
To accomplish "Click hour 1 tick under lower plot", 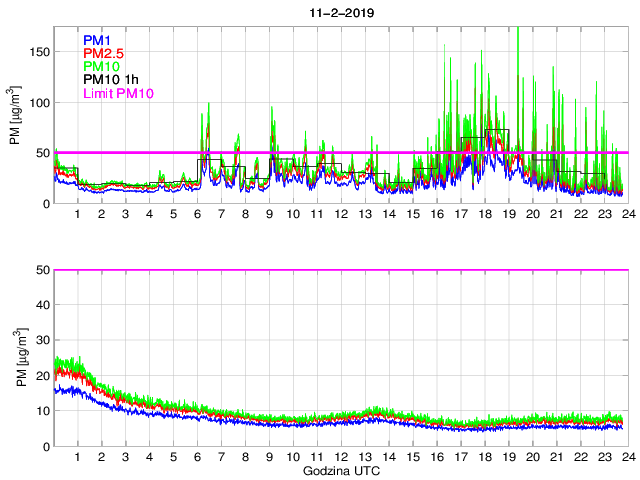I will 78,457.
